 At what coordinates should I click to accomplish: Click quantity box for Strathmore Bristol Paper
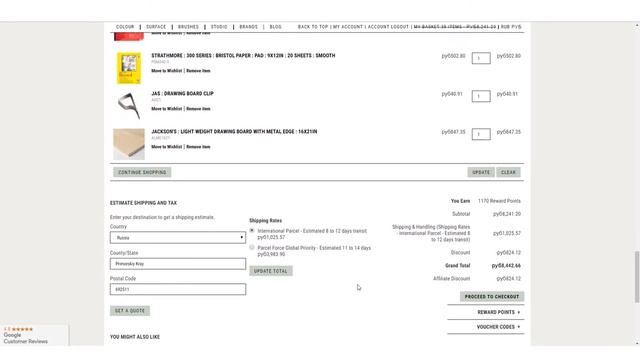tap(481, 58)
